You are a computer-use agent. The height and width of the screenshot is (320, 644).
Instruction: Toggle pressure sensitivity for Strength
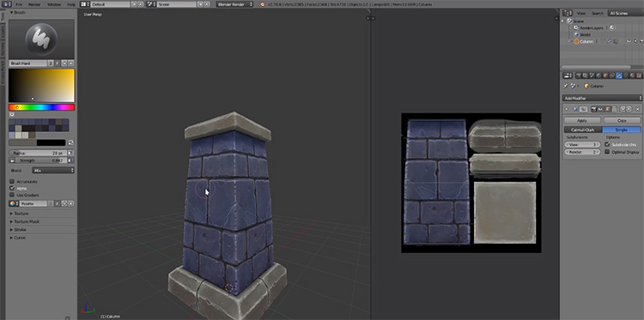[70, 160]
